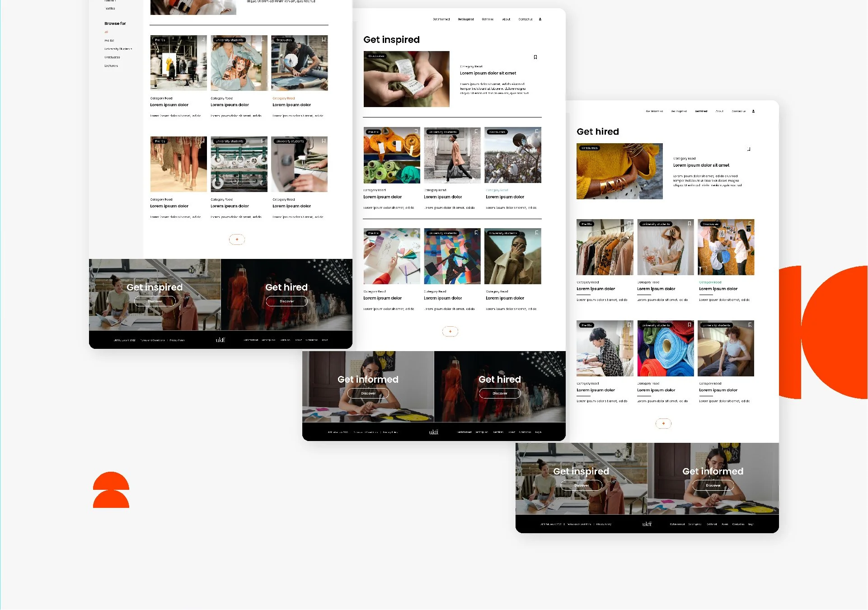
Task: Bookmark the colorful mural card
Action: (x=476, y=233)
